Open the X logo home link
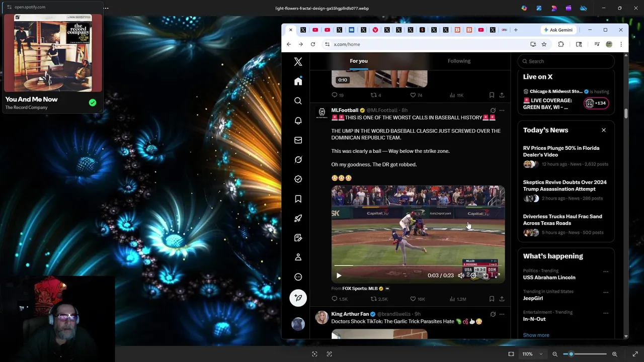 coord(298,62)
